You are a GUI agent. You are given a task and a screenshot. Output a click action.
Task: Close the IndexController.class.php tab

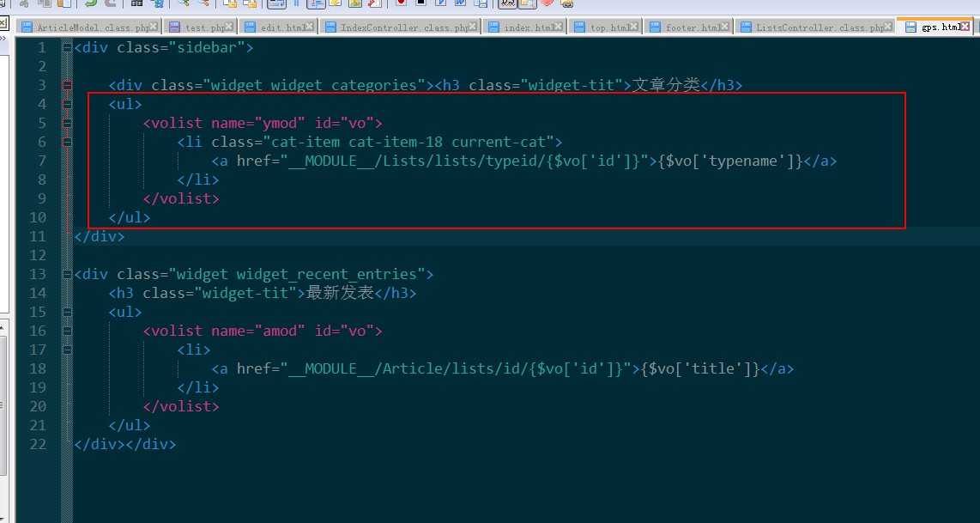click(473, 27)
